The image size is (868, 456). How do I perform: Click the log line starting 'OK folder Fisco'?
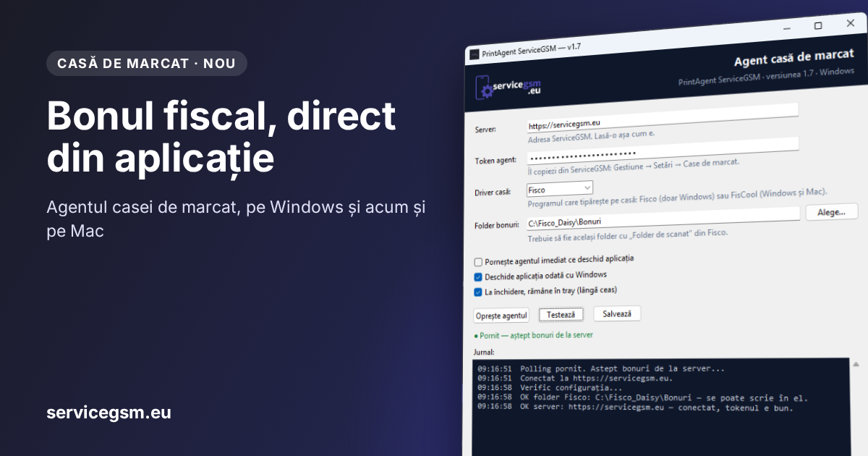click(x=642, y=397)
